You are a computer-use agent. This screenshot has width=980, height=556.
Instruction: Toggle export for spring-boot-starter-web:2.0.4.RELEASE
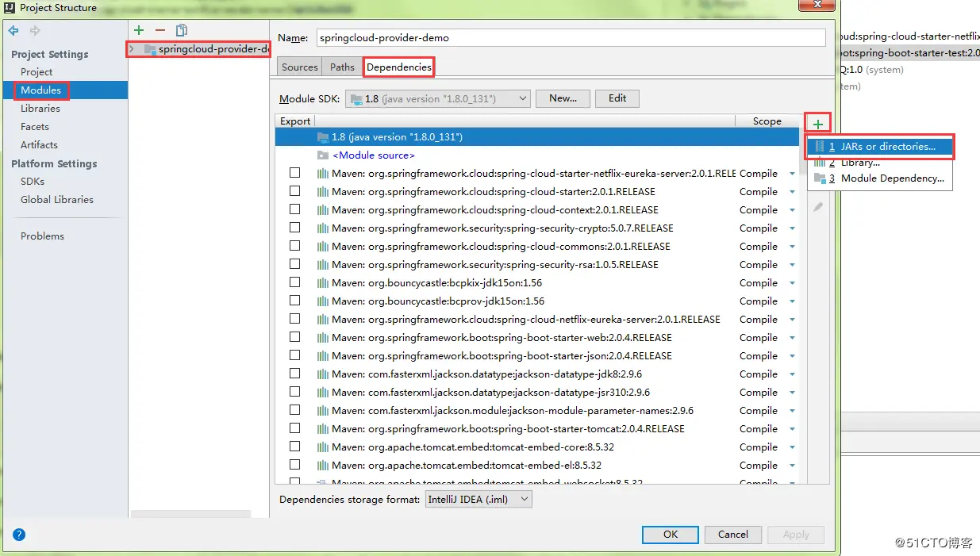tap(295, 337)
